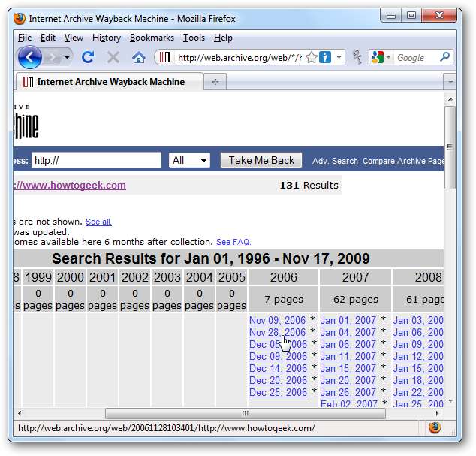Maximize the Firefox window

click(411, 16)
